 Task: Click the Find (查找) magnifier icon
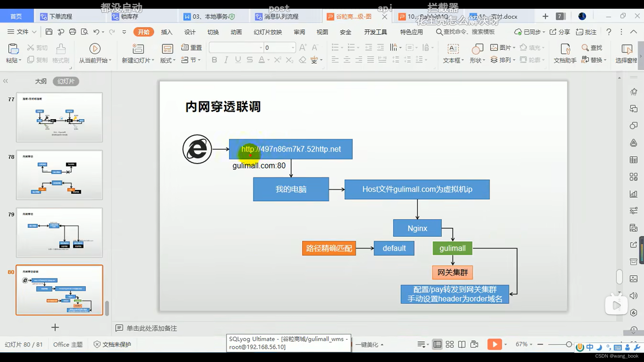pos(585,48)
